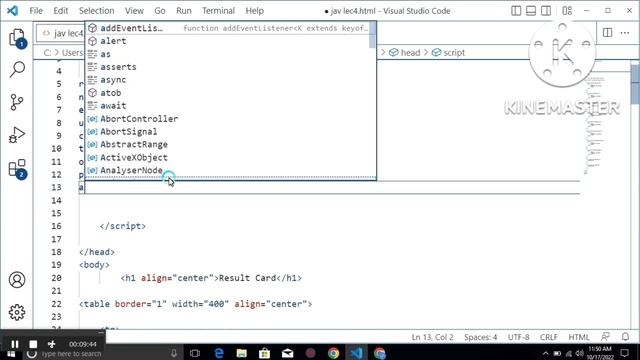The height and width of the screenshot is (360, 640).
Task: Open Microsoft Store from taskbar
Action: (264, 353)
